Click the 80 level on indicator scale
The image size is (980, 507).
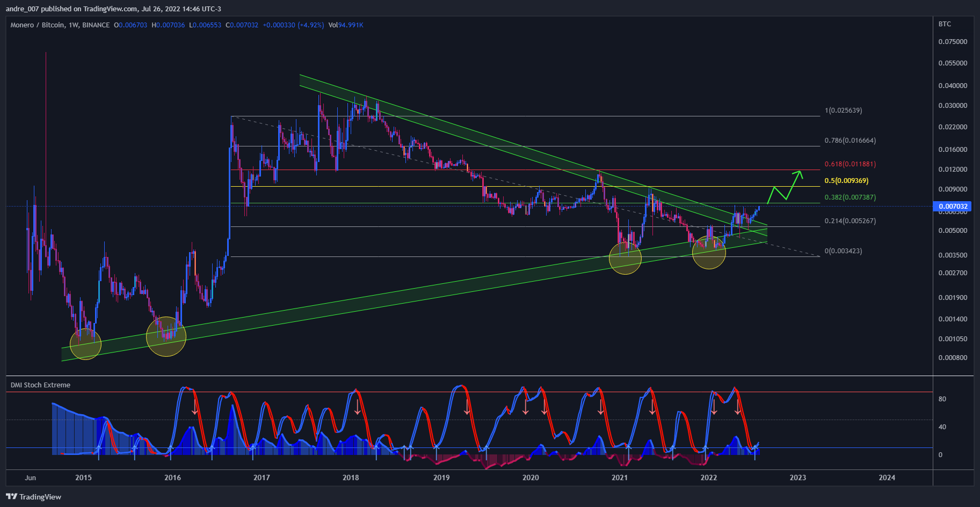(x=942, y=399)
